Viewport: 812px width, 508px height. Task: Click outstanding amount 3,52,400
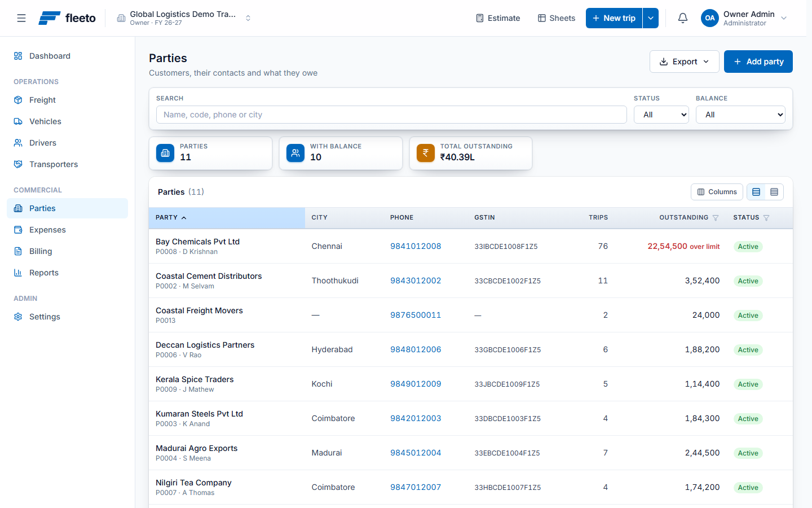702,281
